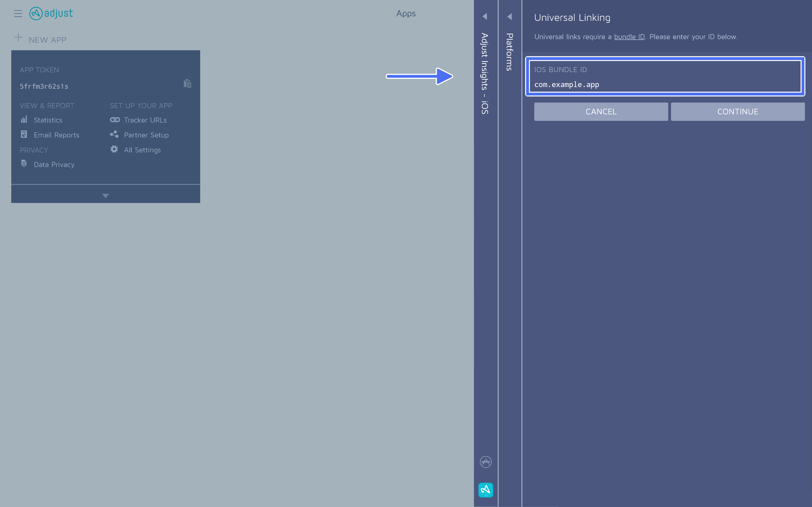This screenshot has width=812, height=507.
Task: Open the hamburger menu icon
Action: point(18,14)
